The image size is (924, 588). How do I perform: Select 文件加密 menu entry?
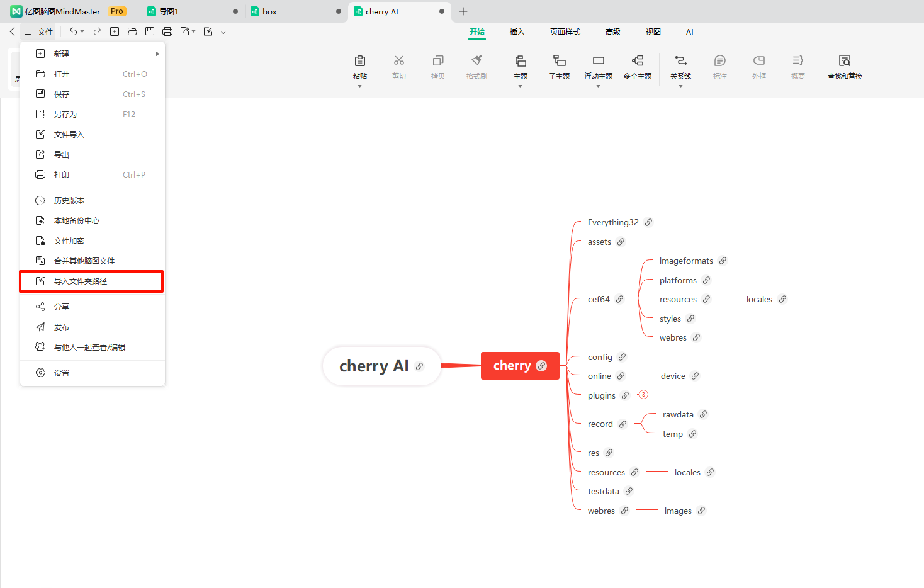(x=92, y=241)
